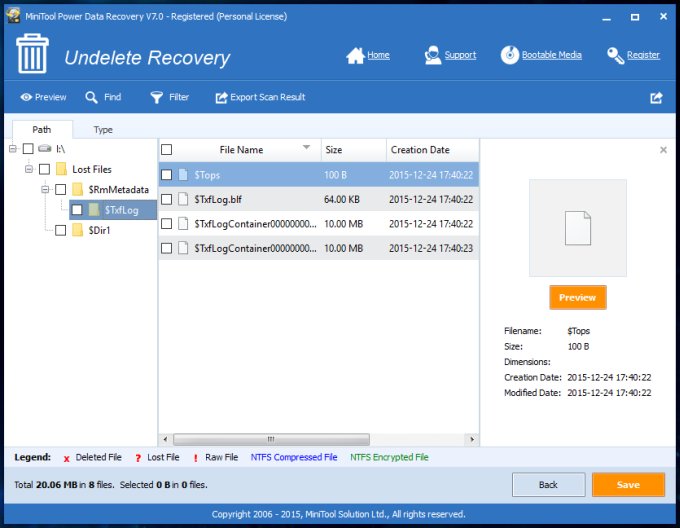This screenshot has width=680, height=528.
Task: Click the Support person icon
Action: (x=432, y=55)
